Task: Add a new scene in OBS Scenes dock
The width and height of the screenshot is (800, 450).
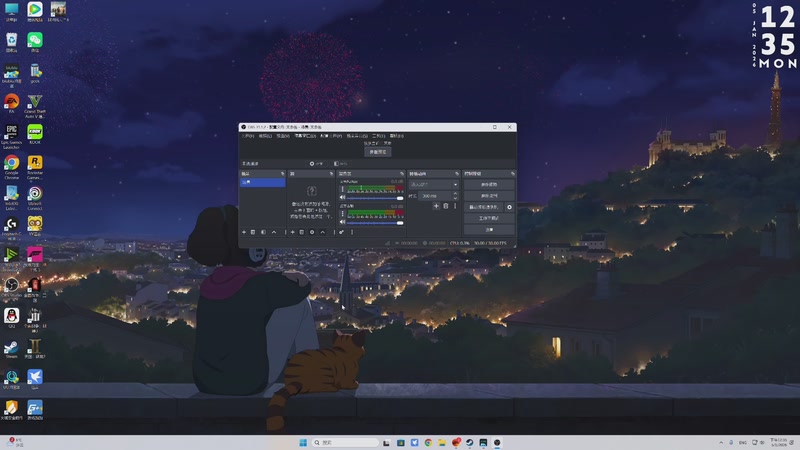Action: (x=244, y=232)
